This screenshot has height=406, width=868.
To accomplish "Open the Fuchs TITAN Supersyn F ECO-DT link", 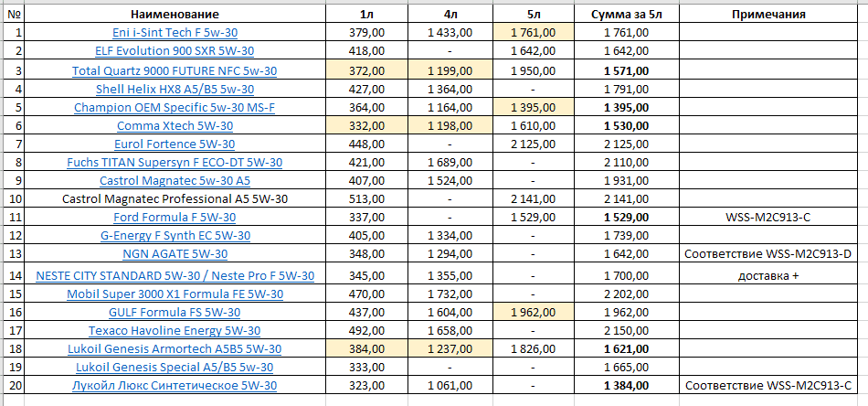I will (x=175, y=163).
